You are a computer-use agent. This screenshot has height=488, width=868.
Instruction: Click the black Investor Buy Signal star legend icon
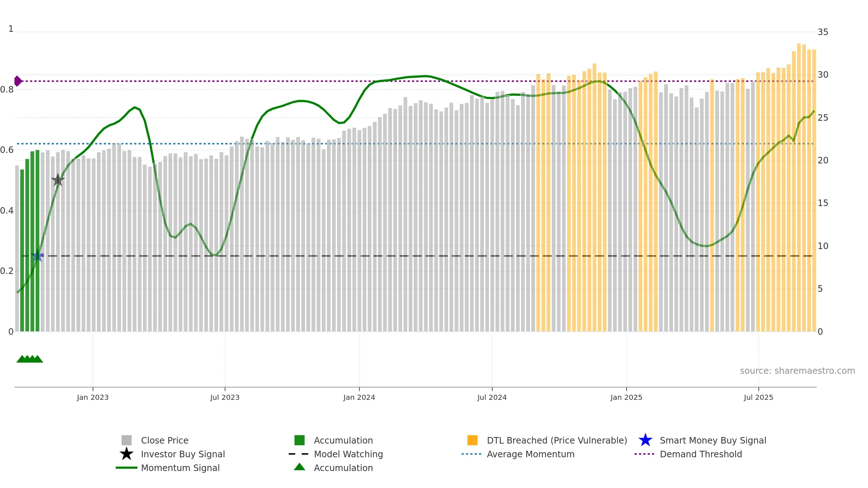pos(126,454)
